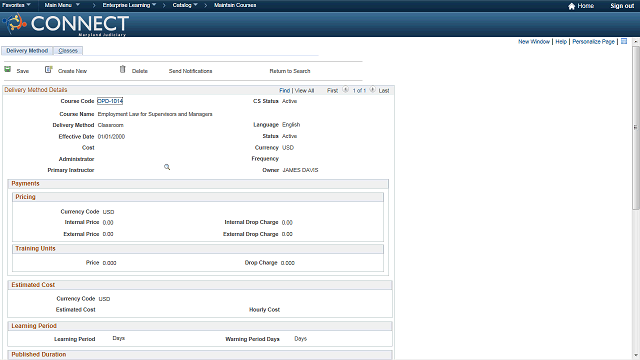Screen dimensions: 640x360
Task: Click the Create New page icon
Action: point(49,69)
